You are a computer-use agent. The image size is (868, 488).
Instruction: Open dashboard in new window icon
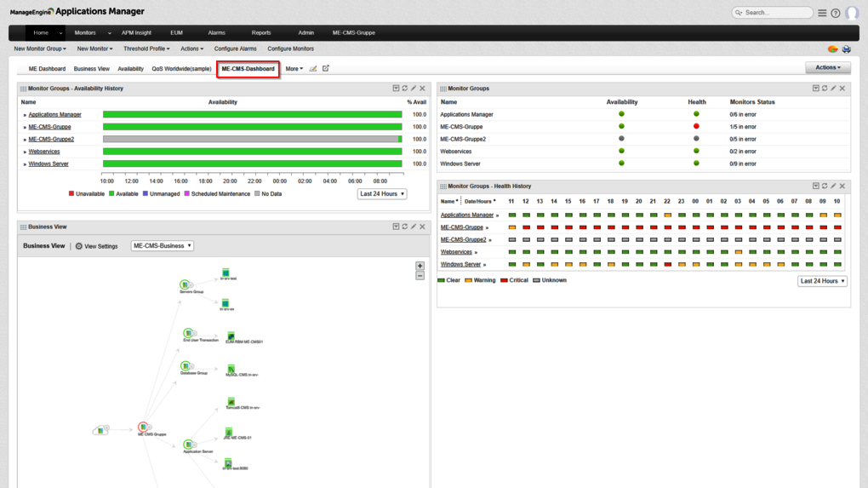click(x=325, y=69)
